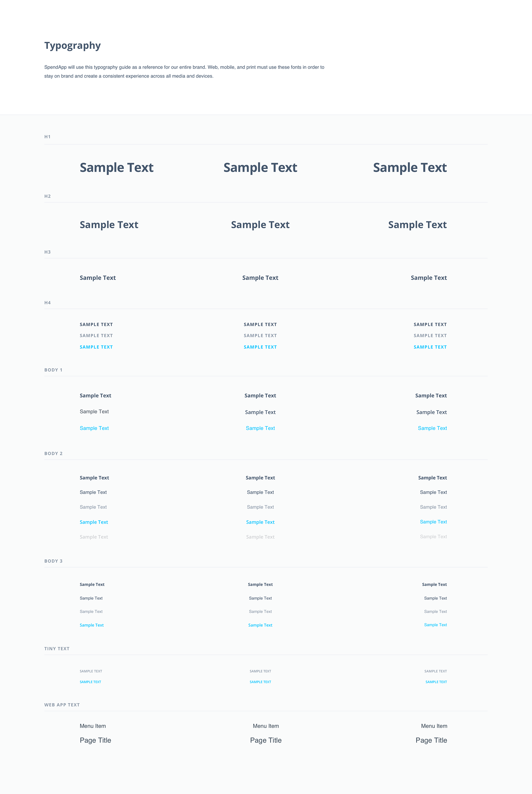
Task: Select the right-aligned H3 Sample Text
Action: [429, 278]
